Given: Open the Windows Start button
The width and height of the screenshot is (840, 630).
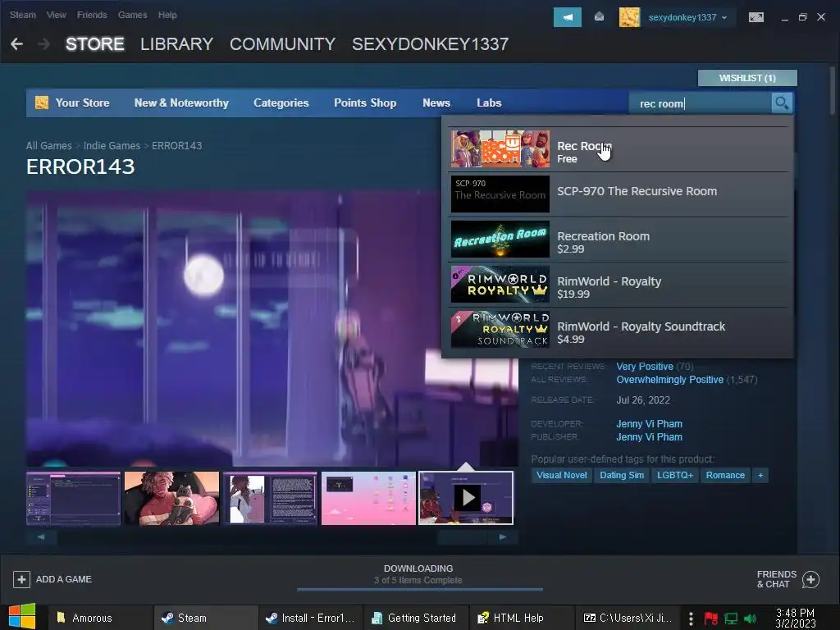Looking at the screenshot, I should [x=21, y=617].
